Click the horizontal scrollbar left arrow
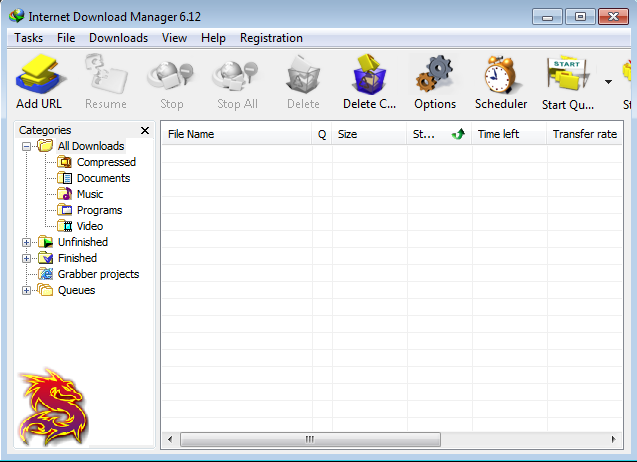Image resolution: width=637 pixels, height=462 pixels. point(170,439)
